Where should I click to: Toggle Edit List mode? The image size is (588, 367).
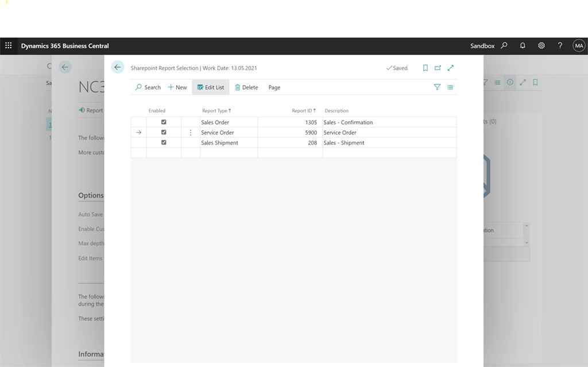(211, 87)
